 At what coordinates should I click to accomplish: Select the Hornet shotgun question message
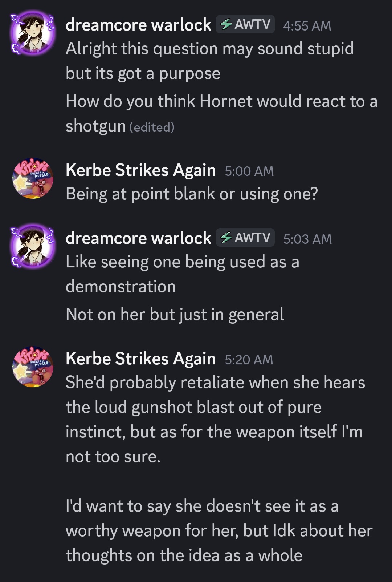click(x=221, y=113)
